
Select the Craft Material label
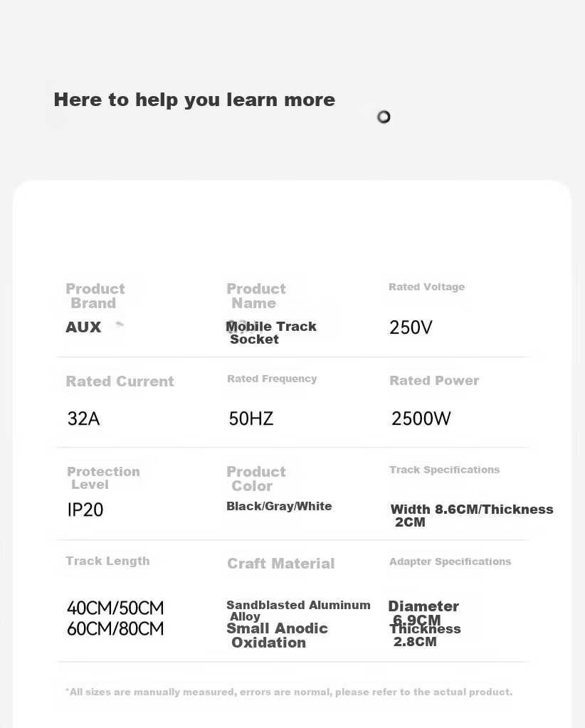coord(281,564)
